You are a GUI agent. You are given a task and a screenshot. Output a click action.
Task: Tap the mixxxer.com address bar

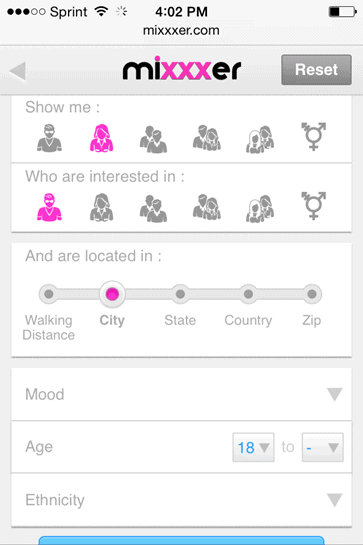click(181, 31)
